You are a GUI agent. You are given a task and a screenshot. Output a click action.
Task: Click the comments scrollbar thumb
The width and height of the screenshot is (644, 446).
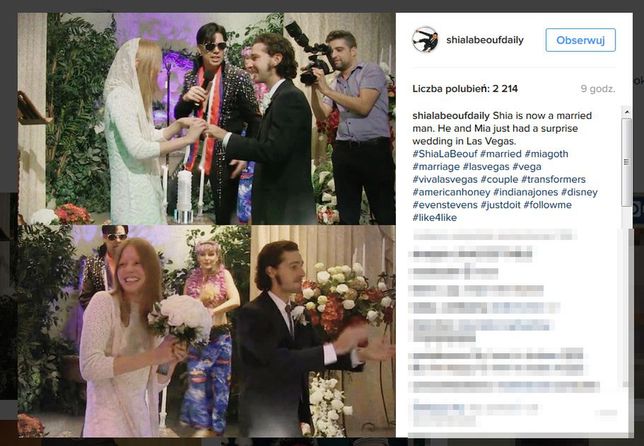pyautogui.click(x=626, y=162)
